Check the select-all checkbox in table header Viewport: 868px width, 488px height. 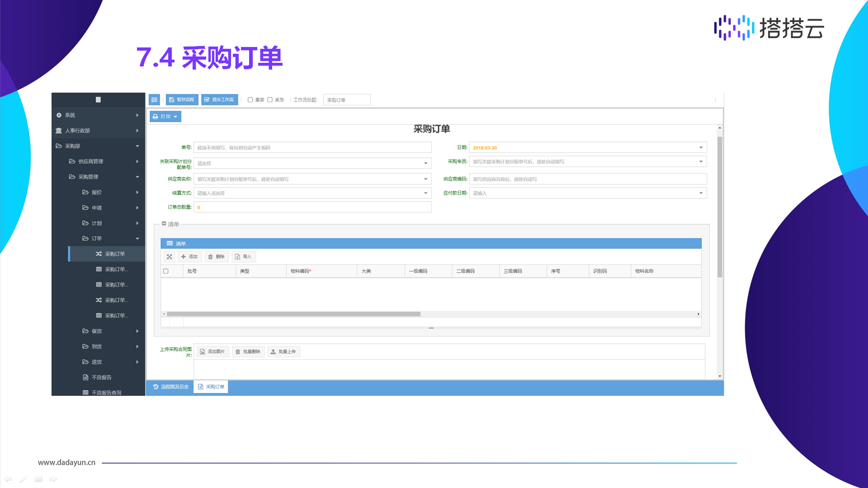[x=166, y=271]
